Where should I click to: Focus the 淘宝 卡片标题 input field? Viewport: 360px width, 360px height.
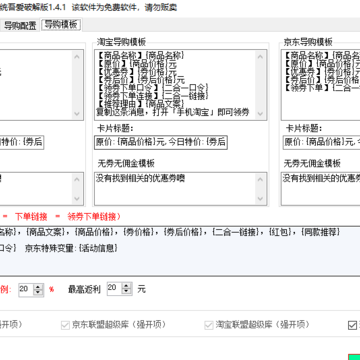click(x=161, y=142)
